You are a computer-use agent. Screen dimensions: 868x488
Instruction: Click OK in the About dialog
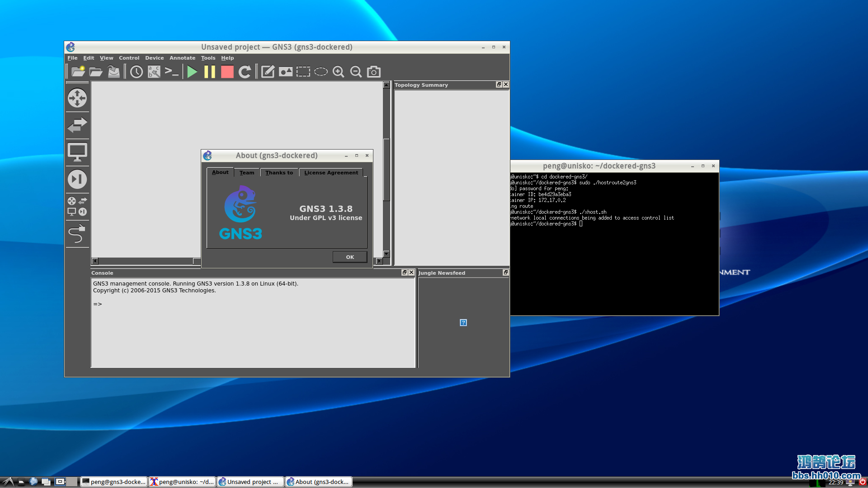(350, 257)
